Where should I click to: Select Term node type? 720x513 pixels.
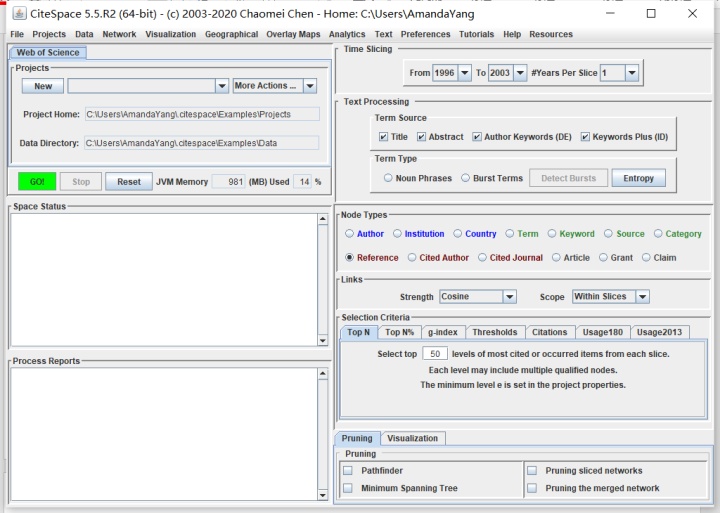[x=510, y=234]
